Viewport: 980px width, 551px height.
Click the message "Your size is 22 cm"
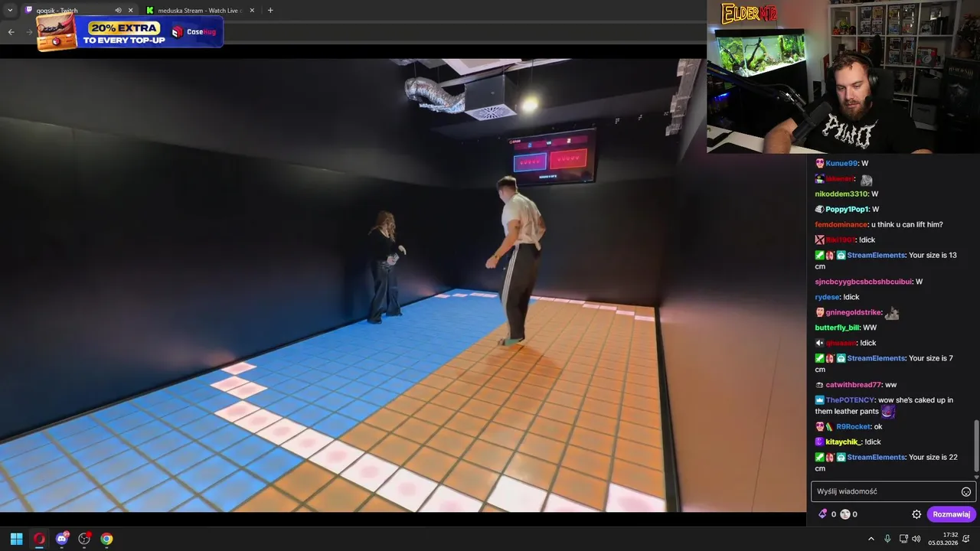(x=886, y=462)
